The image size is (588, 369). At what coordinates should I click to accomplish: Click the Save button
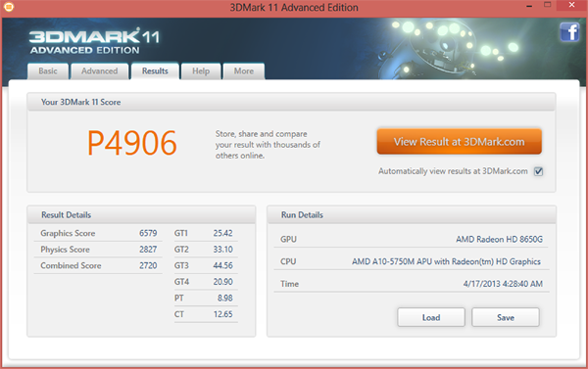(x=505, y=317)
